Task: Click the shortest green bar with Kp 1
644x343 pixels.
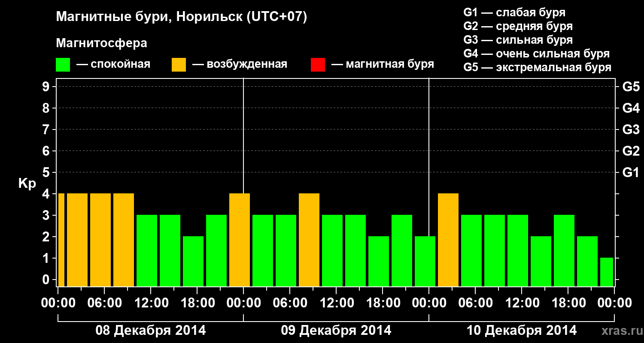Action: pos(607,272)
